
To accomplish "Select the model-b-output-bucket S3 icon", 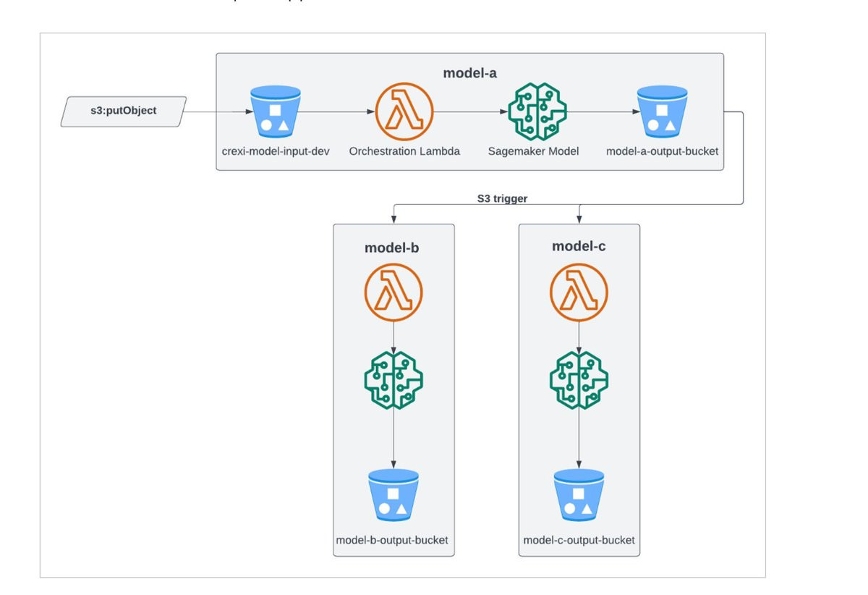I will (x=393, y=495).
